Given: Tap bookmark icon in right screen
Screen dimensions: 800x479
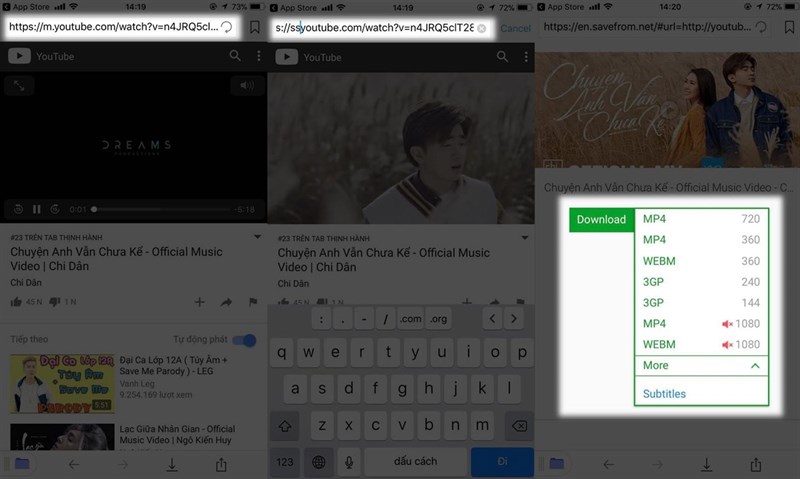Looking at the screenshot, I should [x=789, y=27].
